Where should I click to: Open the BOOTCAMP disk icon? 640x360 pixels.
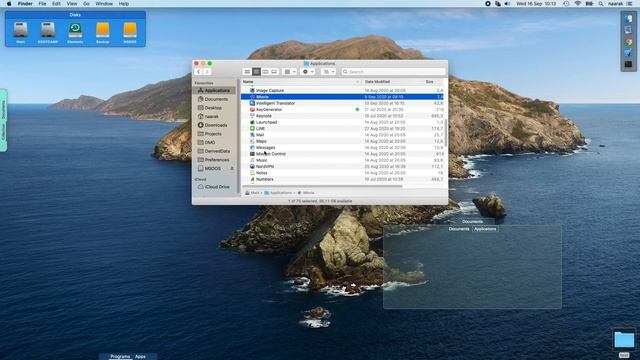click(48, 31)
